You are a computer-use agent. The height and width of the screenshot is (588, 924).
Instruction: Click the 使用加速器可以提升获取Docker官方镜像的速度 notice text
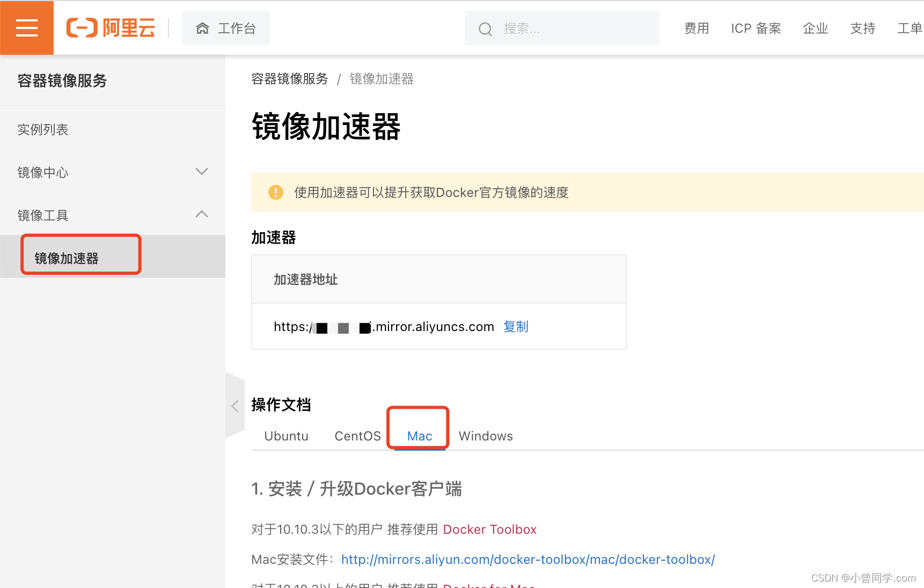tap(431, 192)
